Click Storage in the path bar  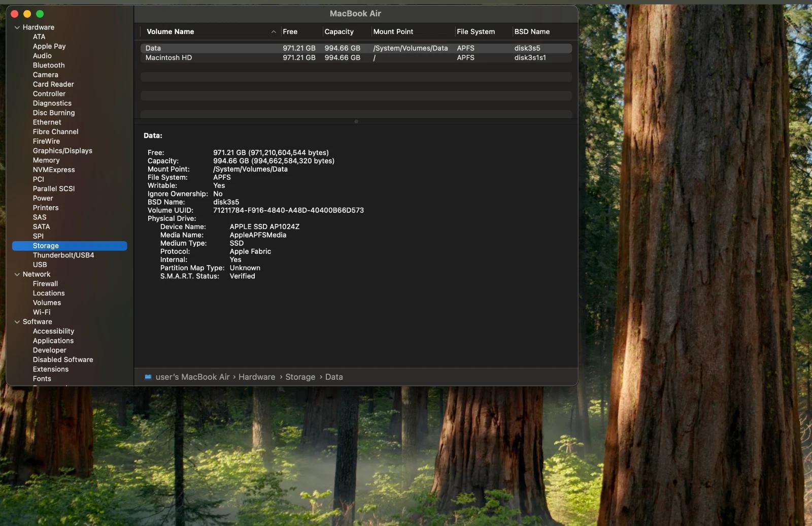(300, 377)
